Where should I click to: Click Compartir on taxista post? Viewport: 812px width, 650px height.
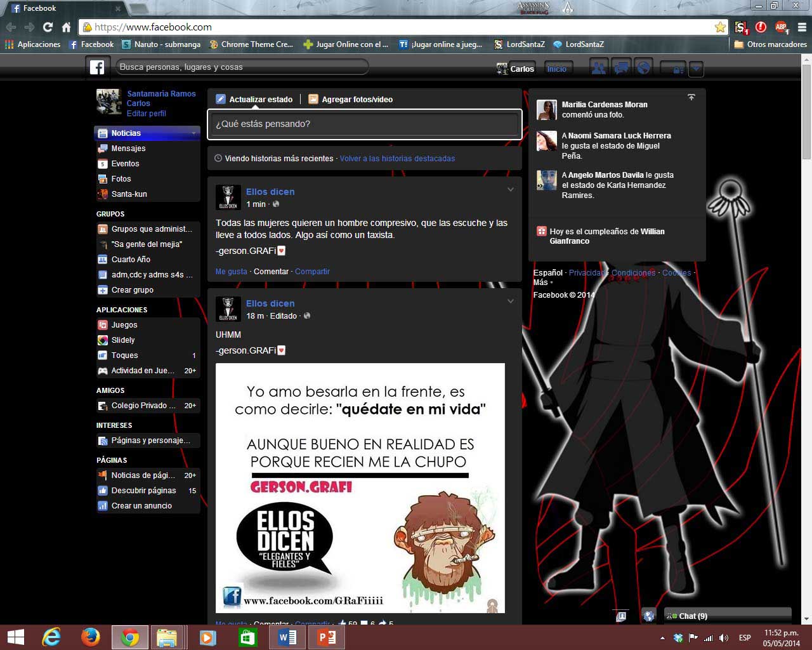[312, 272]
